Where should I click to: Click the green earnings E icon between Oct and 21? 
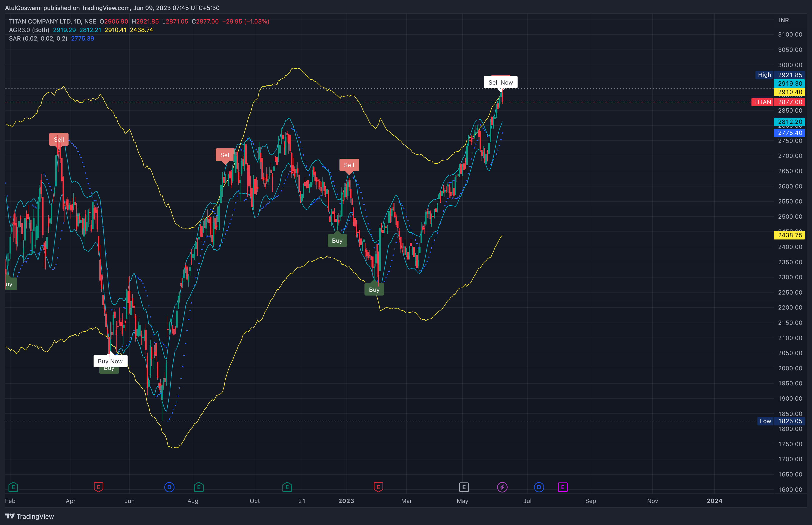[x=287, y=487]
